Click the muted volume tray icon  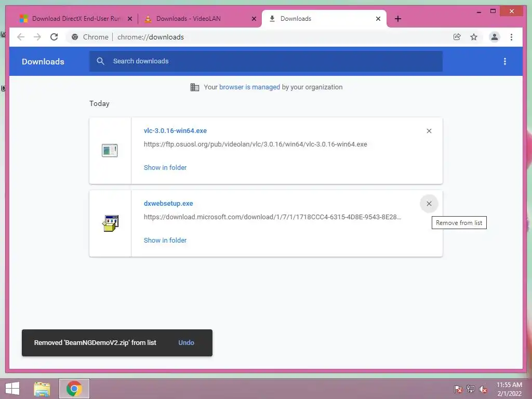click(x=483, y=389)
